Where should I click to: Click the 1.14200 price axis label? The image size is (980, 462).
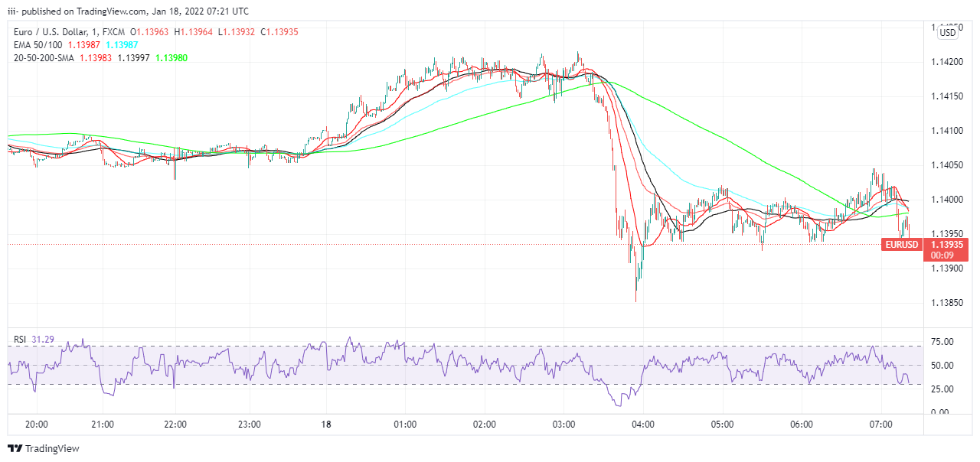pyautogui.click(x=947, y=61)
